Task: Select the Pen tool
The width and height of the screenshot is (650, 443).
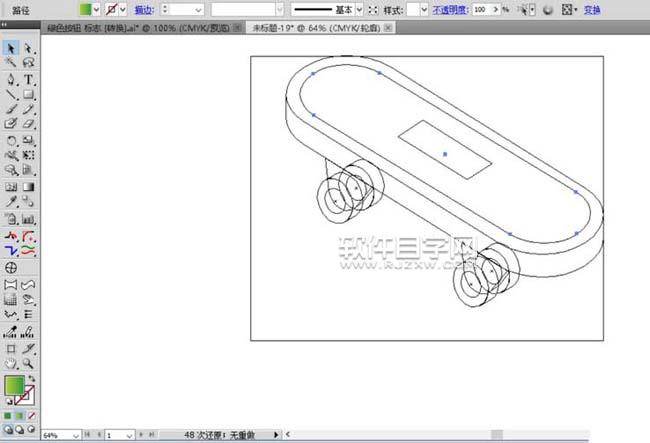Action: pyautogui.click(x=11, y=79)
